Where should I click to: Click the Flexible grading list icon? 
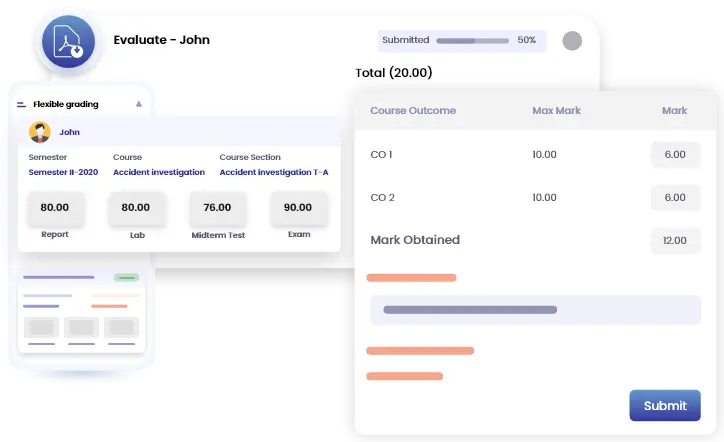pos(22,104)
